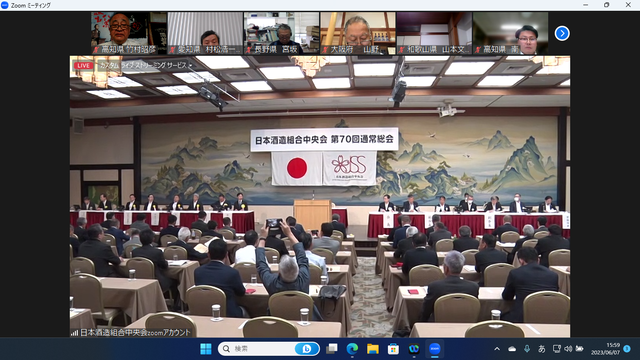Viewport: 640px width, 360px height.
Task: Click 日本酒造組合中央会zoomアカウント name label
Action: pyautogui.click(x=135, y=333)
